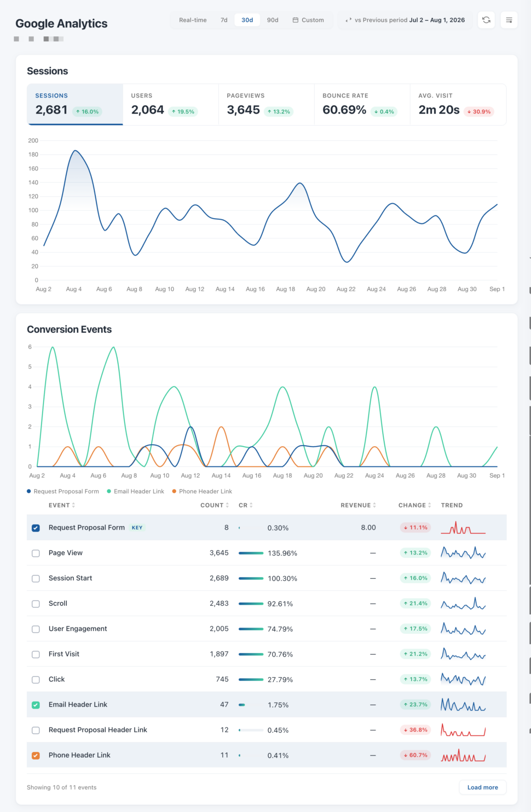
Task: Select the Users metric card
Action: click(171, 104)
